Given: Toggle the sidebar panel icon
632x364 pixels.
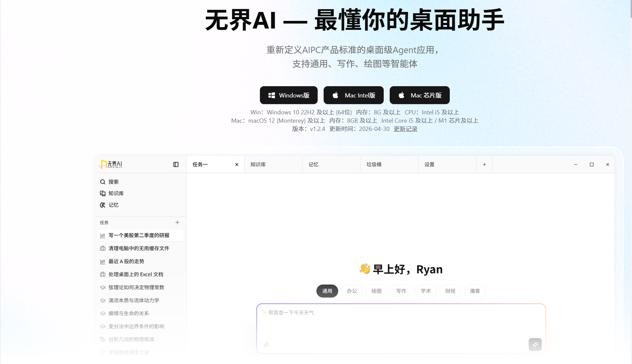Looking at the screenshot, I should pos(176,164).
